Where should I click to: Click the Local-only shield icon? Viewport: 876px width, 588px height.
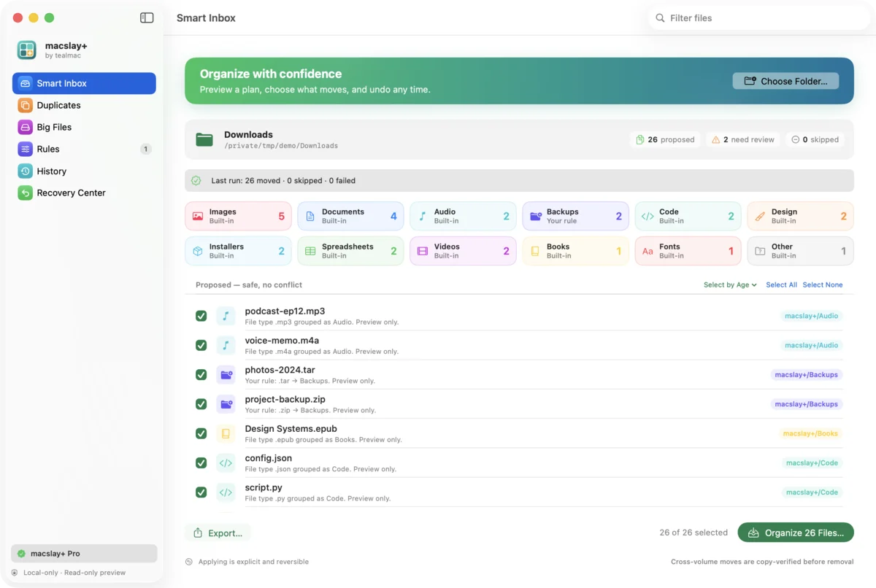tap(15, 573)
